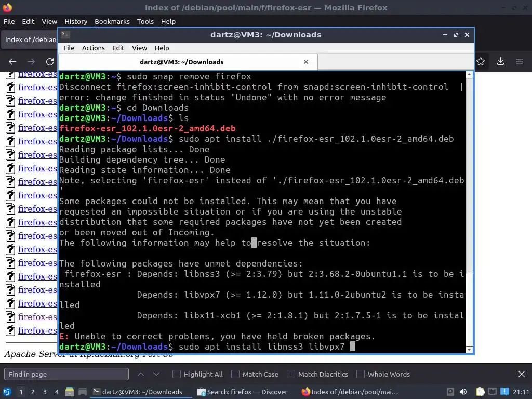
Task: Click the terminal window's title bar icon
Action: tap(65, 35)
